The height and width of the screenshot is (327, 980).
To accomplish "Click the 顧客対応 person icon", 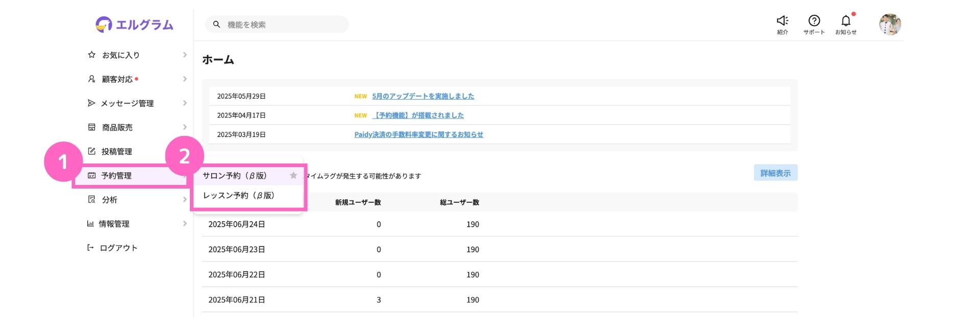I will tap(92, 79).
